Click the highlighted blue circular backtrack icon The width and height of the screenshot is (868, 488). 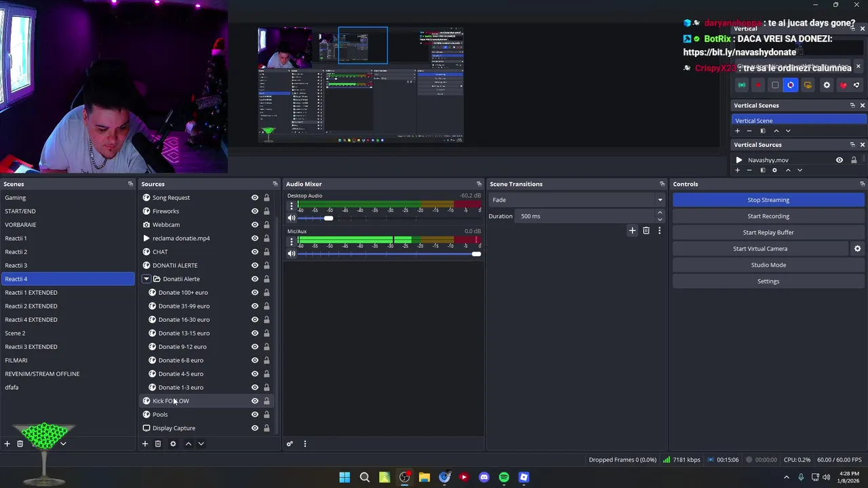[x=791, y=85]
